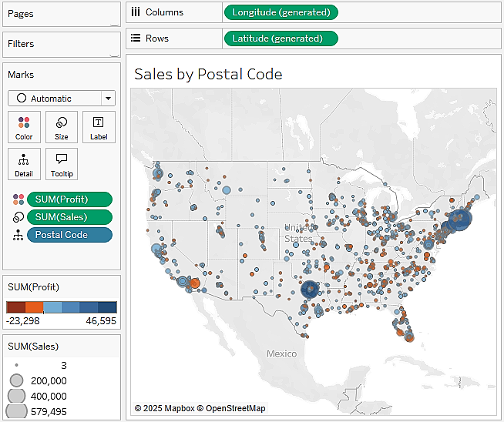Select the Longitude (generated) pill in Columns
The image size is (504, 422).
coord(281,12)
